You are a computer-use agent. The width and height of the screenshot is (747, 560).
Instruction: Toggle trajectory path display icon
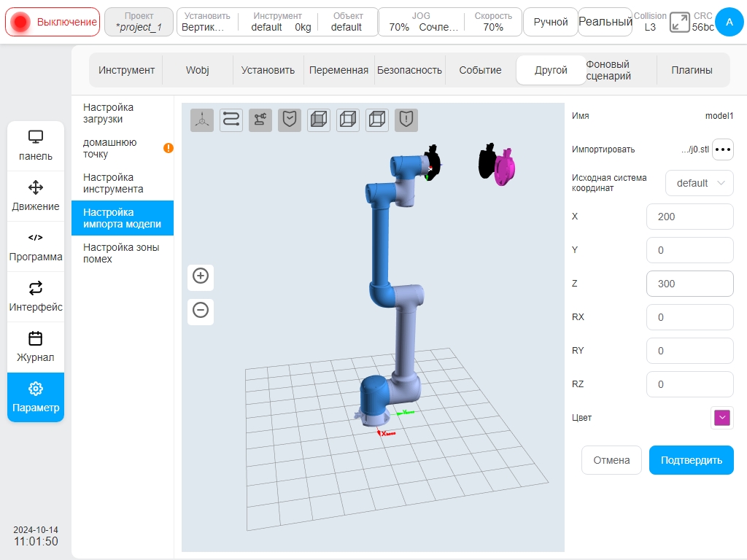(x=231, y=120)
